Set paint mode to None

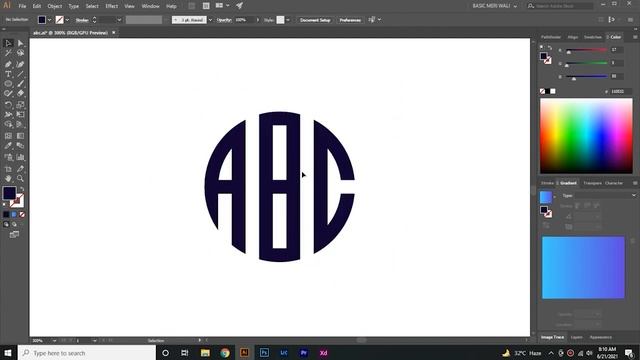click(22, 214)
